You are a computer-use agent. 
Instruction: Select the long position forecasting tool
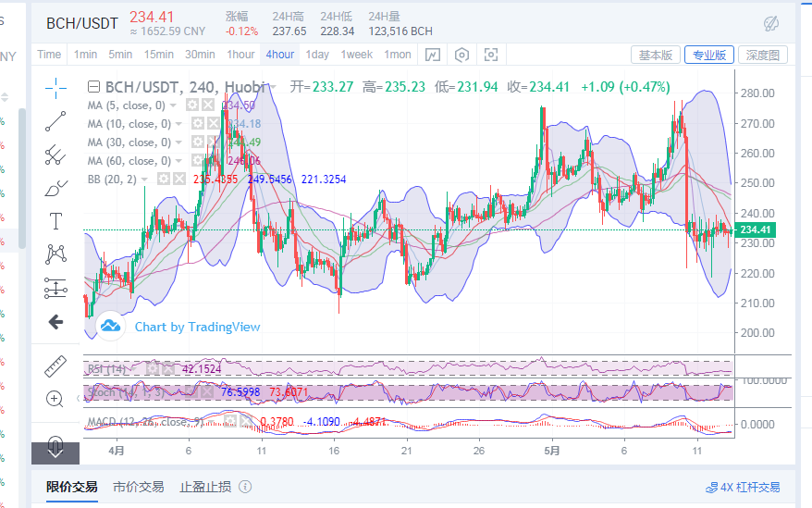[x=55, y=288]
